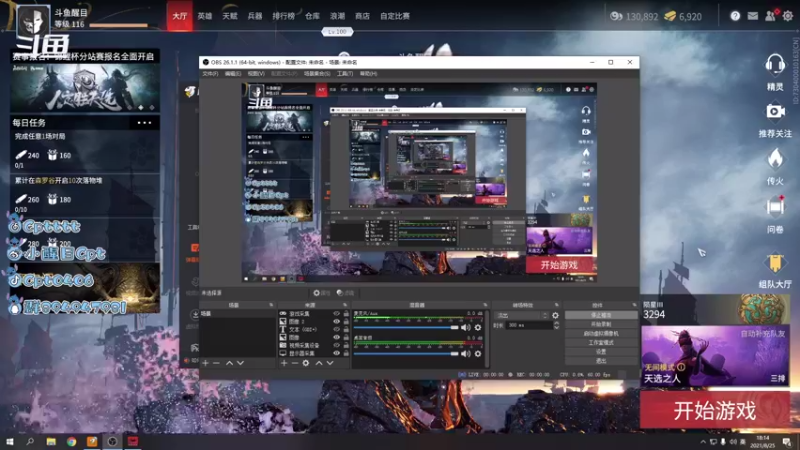Click the gold ingot currency icon
This screenshot has width=800, height=450.
pyautogui.click(x=670, y=16)
